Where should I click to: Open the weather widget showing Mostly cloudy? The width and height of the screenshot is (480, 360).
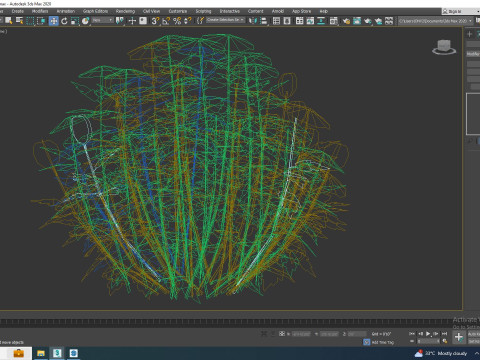pyautogui.click(x=441, y=353)
